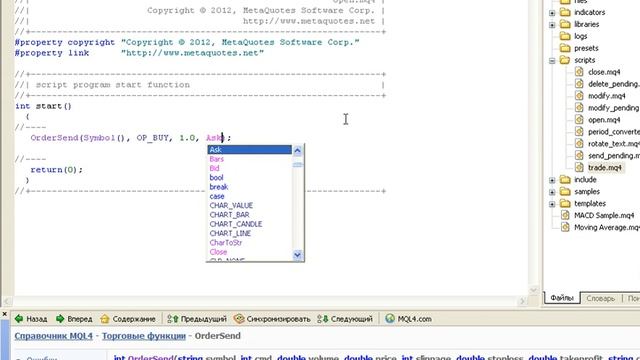Open close.mq4 file icon
640x360 pixels.
point(579,72)
